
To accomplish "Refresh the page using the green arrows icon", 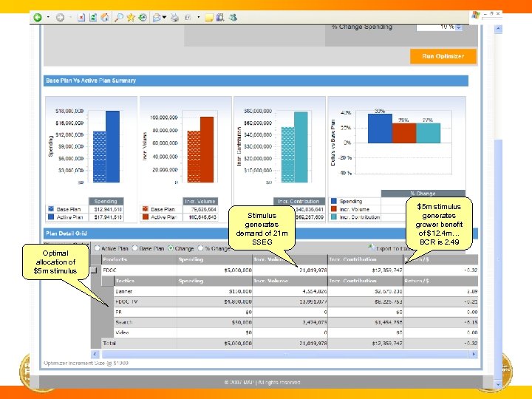I will (x=93, y=17).
